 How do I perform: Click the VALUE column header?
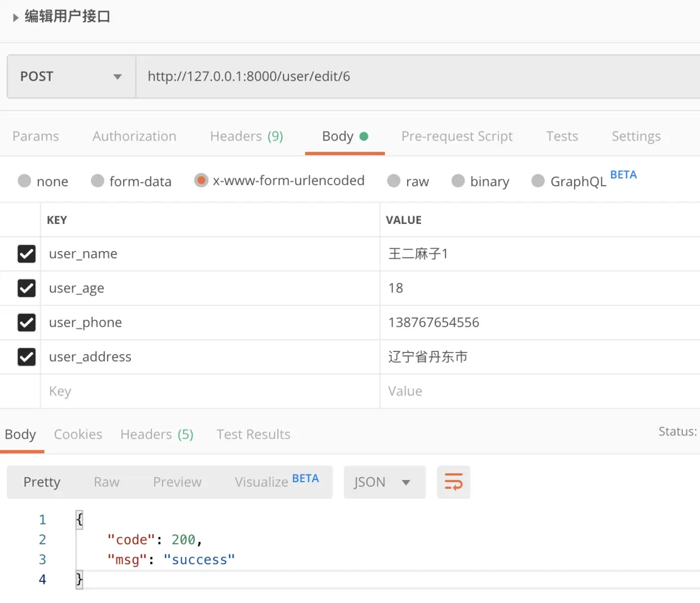coord(404,220)
